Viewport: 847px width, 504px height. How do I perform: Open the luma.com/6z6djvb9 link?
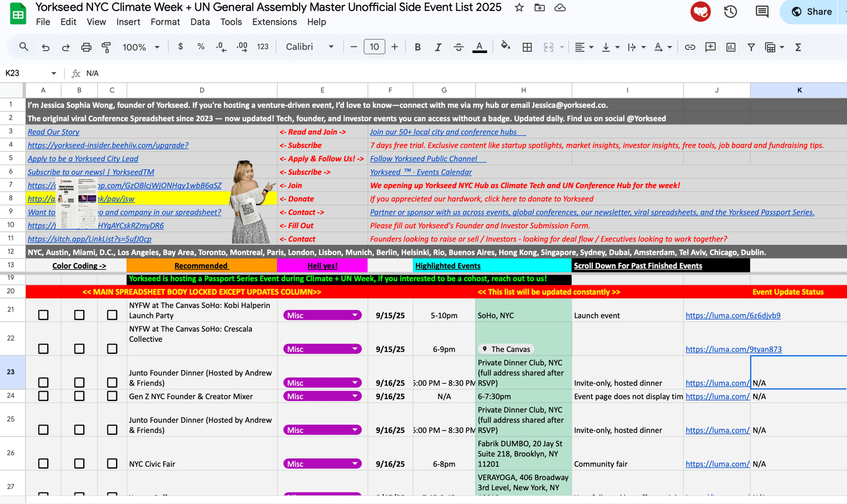pos(733,315)
